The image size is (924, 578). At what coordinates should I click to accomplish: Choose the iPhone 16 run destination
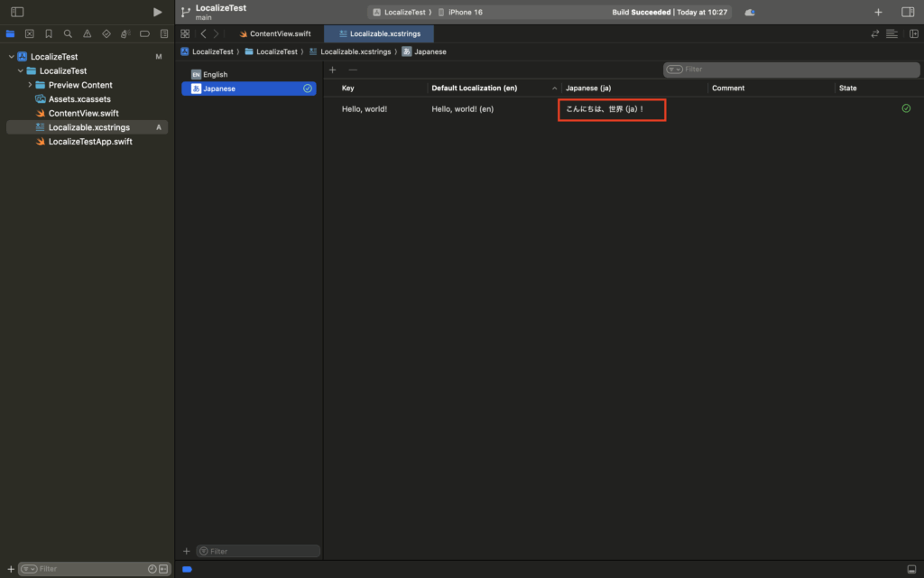pos(459,12)
